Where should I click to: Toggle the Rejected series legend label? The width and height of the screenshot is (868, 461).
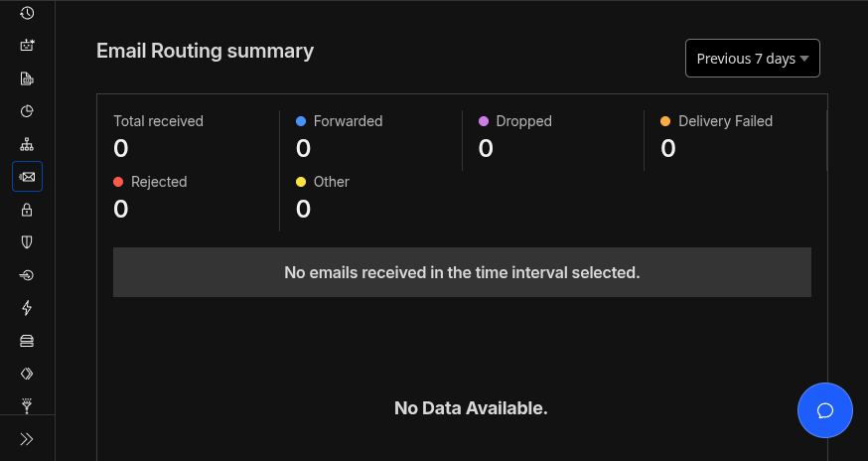click(x=159, y=182)
